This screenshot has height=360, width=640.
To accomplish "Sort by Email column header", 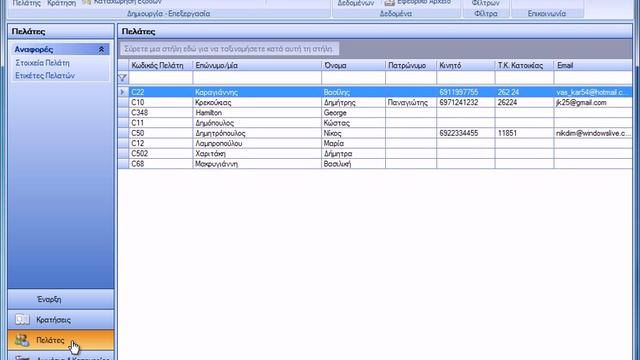I will click(593, 65).
